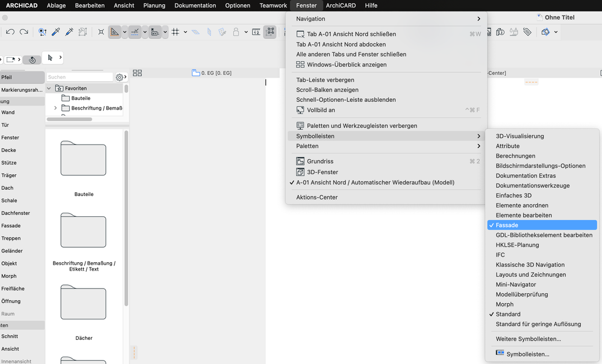602x364 pixels.
Task: Open the Dokumentation menu
Action: 195,5
